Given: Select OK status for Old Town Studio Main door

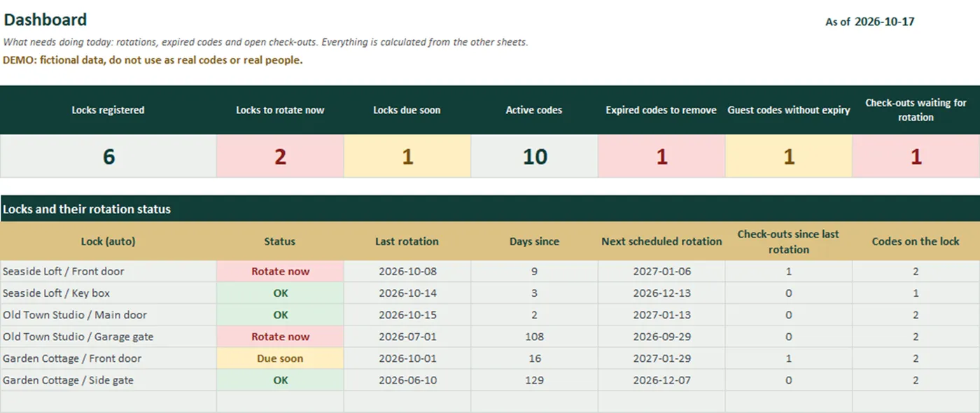Looking at the screenshot, I should click(x=280, y=315).
